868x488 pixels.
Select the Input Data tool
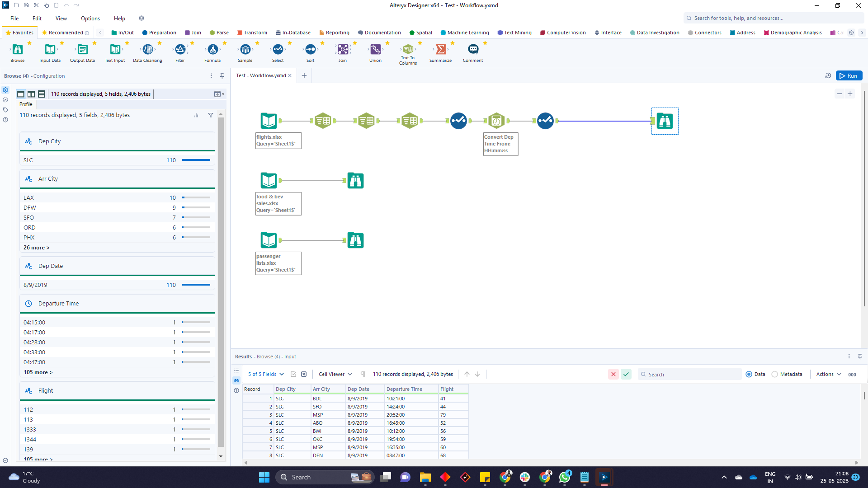point(50,50)
